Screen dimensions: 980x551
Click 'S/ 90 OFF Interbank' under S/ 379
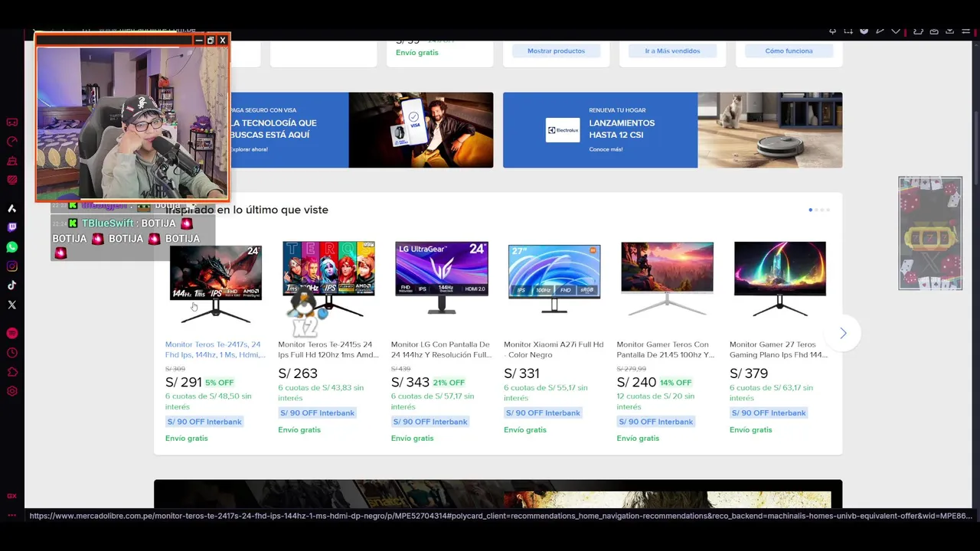769,413
